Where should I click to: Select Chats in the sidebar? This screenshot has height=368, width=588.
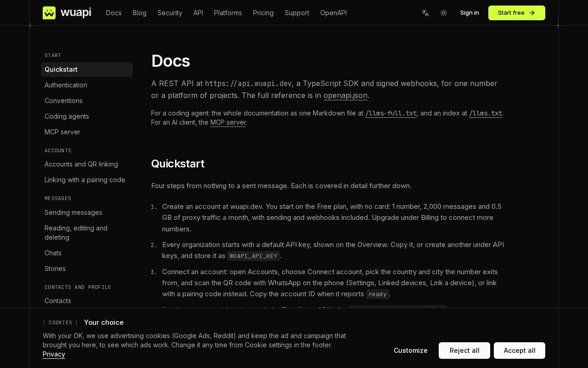click(x=87, y=253)
